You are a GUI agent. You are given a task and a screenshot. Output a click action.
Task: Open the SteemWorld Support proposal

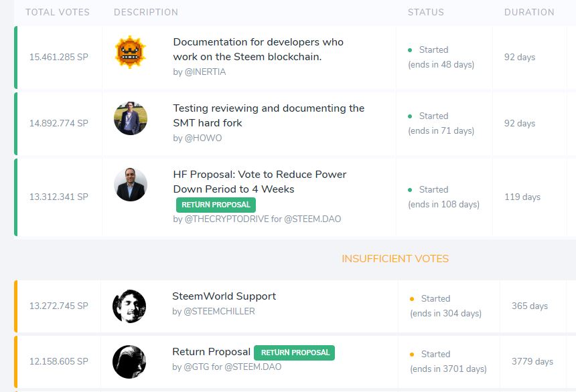click(x=224, y=296)
